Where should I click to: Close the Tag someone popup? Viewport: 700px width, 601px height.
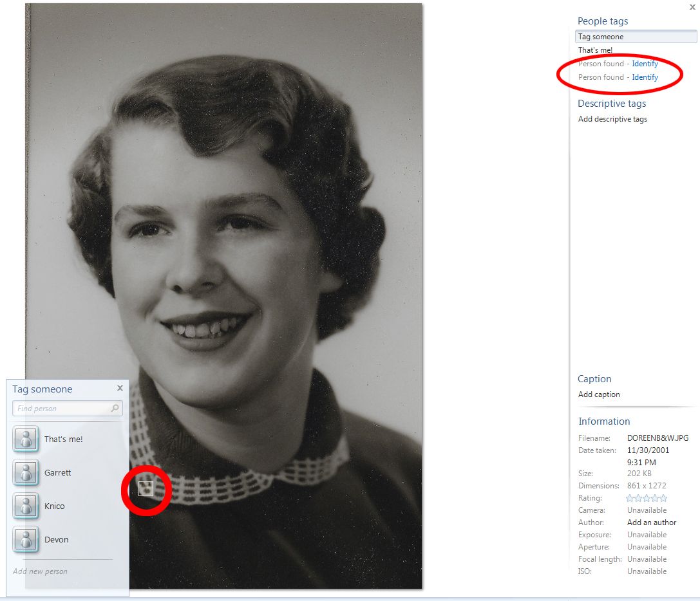click(119, 387)
